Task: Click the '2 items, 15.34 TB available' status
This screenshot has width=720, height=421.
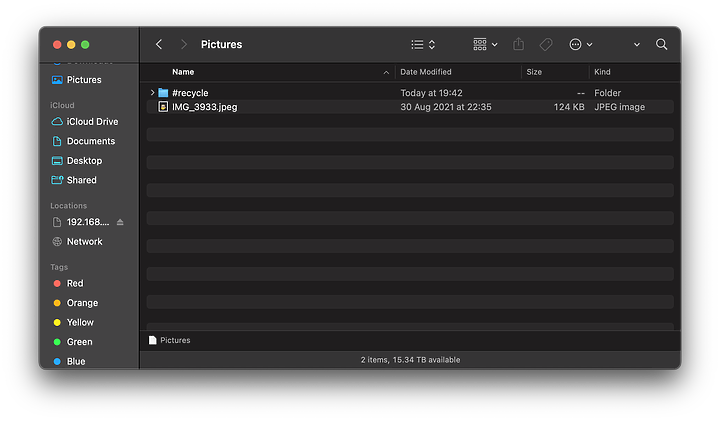Action: click(410, 360)
